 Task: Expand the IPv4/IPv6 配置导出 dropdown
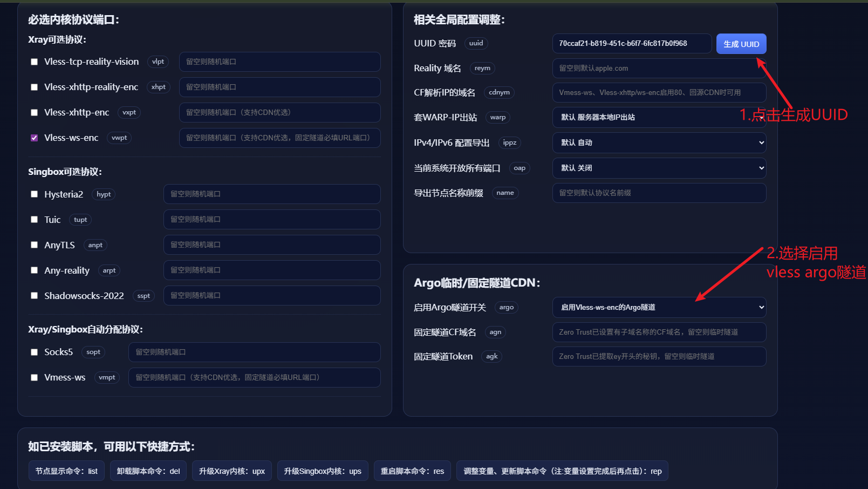(659, 143)
